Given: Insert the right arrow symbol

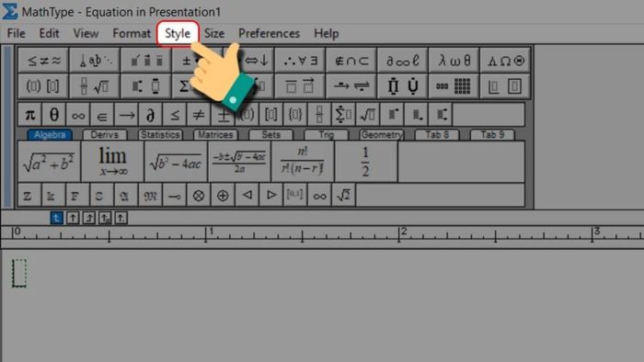Looking at the screenshot, I should click(x=127, y=115).
